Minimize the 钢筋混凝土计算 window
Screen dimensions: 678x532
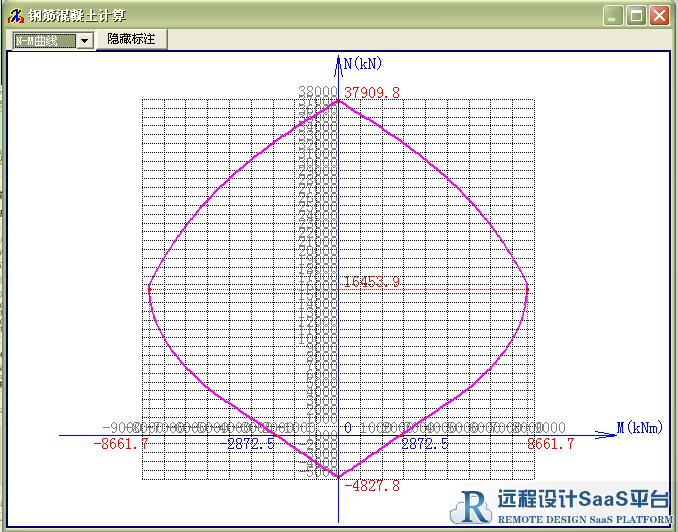point(615,15)
